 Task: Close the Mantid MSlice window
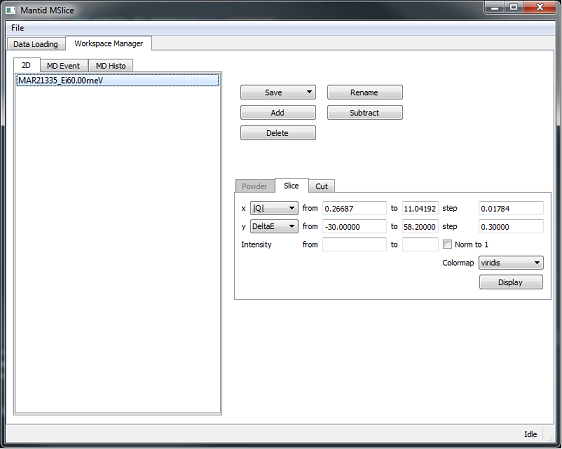coord(539,8)
